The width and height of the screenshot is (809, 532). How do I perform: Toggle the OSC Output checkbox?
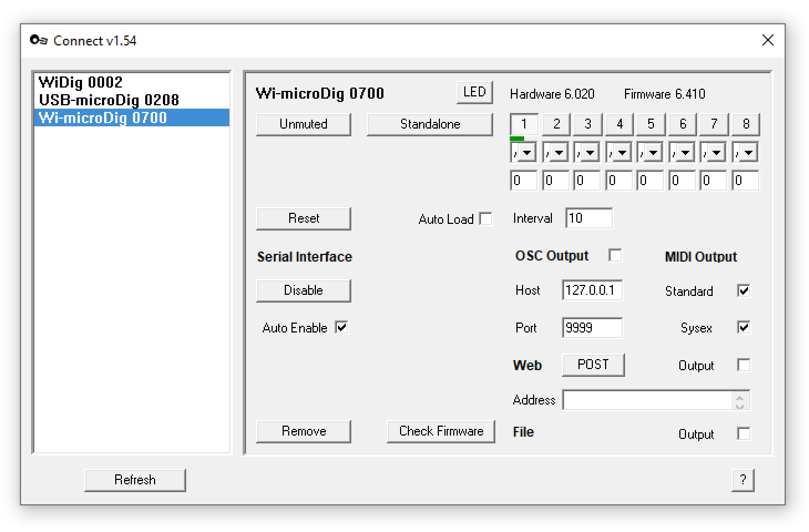pyautogui.click(x=615, y=255)
